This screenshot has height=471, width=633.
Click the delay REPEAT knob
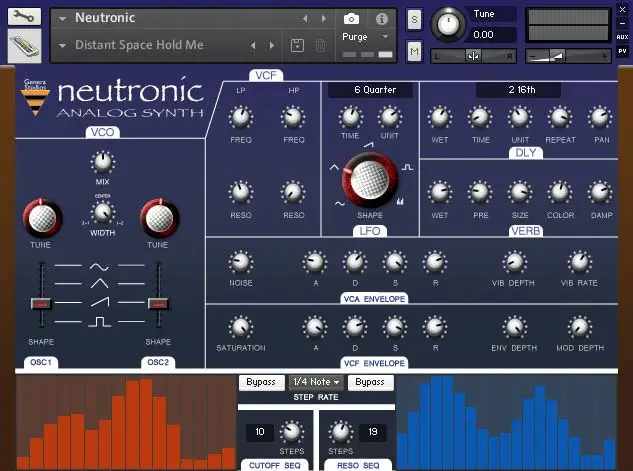560,118
